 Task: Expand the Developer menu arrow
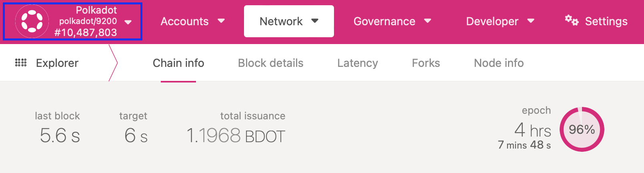point(531,21)
